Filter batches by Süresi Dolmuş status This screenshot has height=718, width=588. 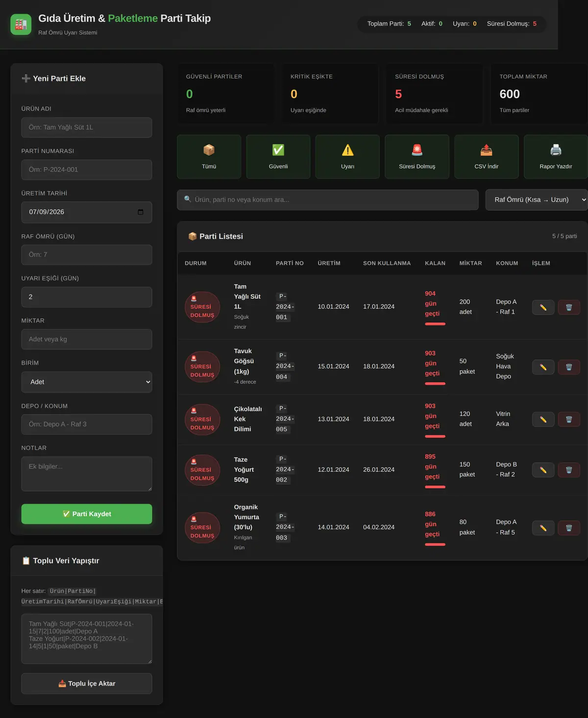417,157
